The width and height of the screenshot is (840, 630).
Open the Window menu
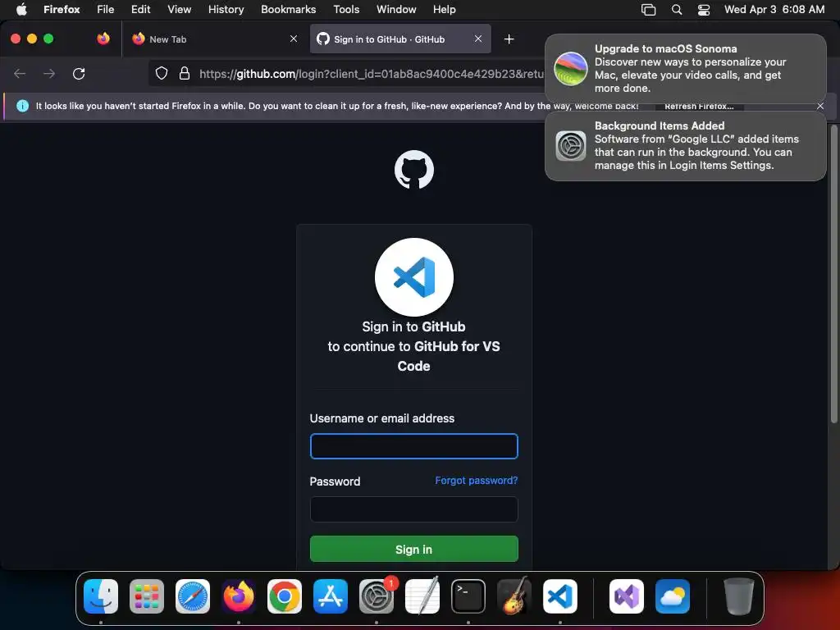click(x=396, y=10)
